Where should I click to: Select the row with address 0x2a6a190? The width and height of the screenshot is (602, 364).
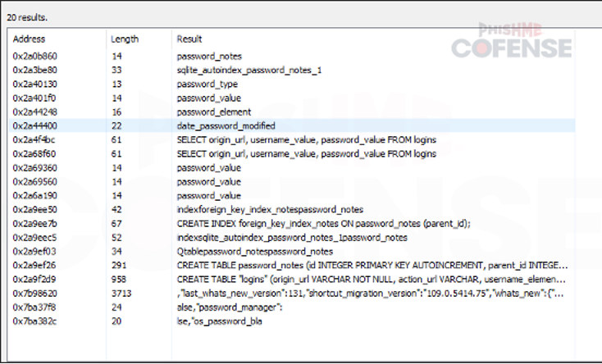point(35,196)
